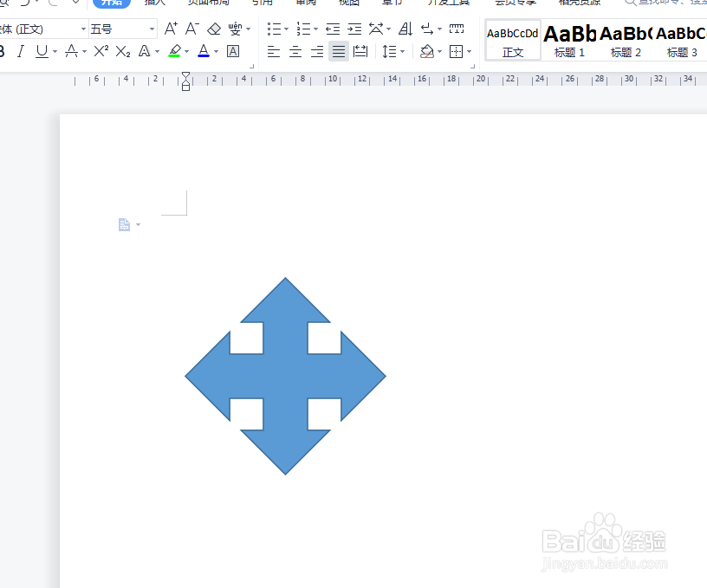Open tab stops ruler icon
The height and width of the screenshot is (588, 707).
click(x=457, y=29)
